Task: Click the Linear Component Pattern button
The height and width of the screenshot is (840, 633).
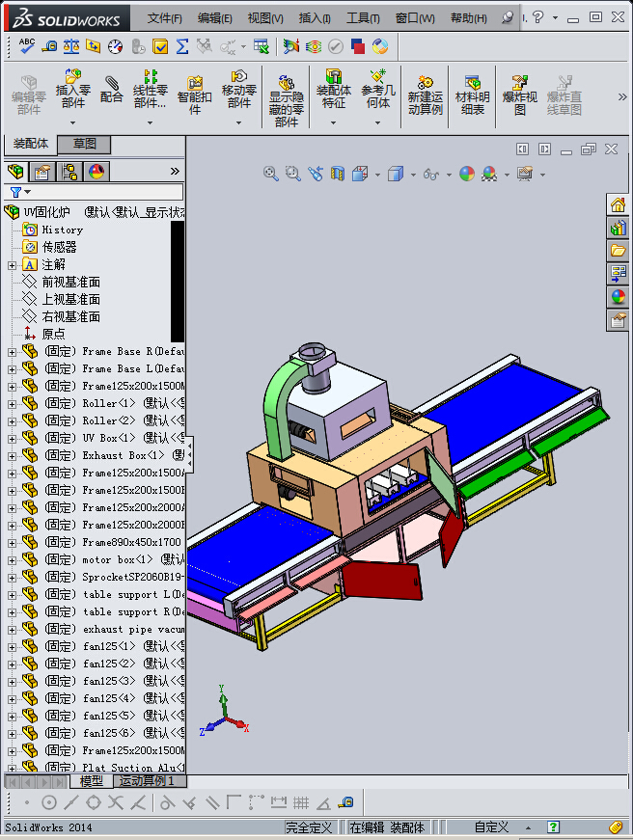Action: [151, 90]
